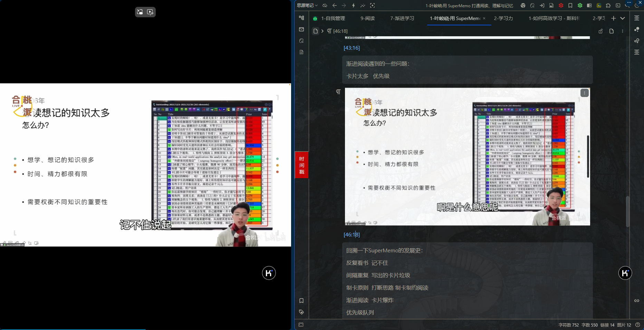
Task: Click the lightning bolt icon in top toolbar
Action: click(x=353, y=6)
